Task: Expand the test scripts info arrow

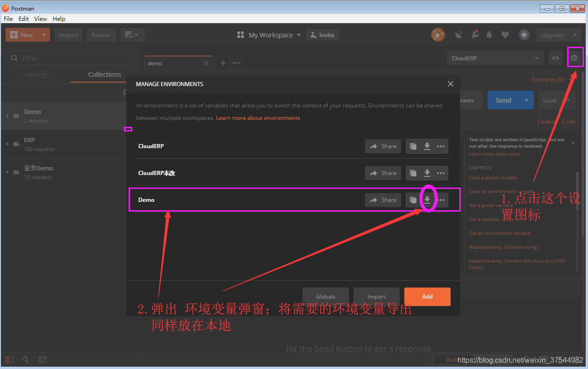Action: (x=573, y=143)
